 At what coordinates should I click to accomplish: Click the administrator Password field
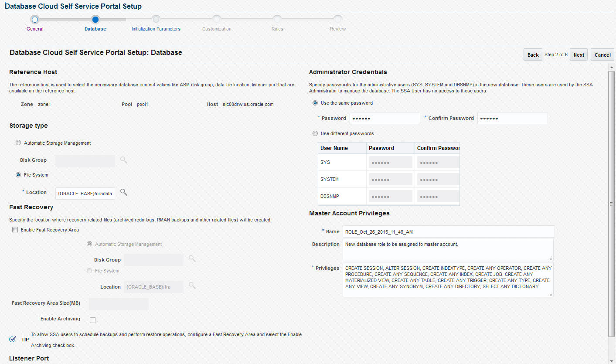[385, 118]
